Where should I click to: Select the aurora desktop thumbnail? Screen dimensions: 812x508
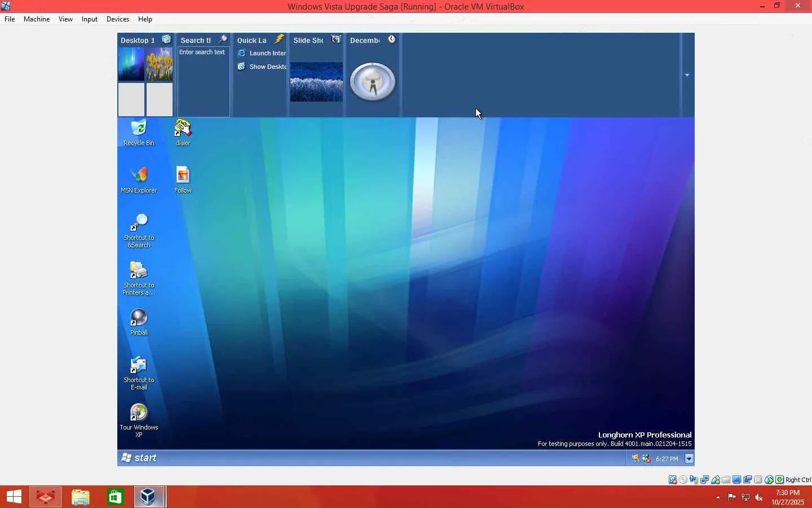click(x=131, y=64)
